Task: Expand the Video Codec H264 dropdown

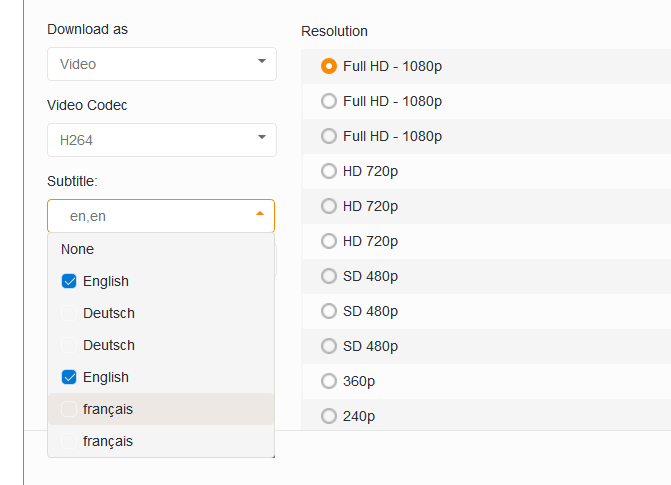Action: tap(161, 140)
